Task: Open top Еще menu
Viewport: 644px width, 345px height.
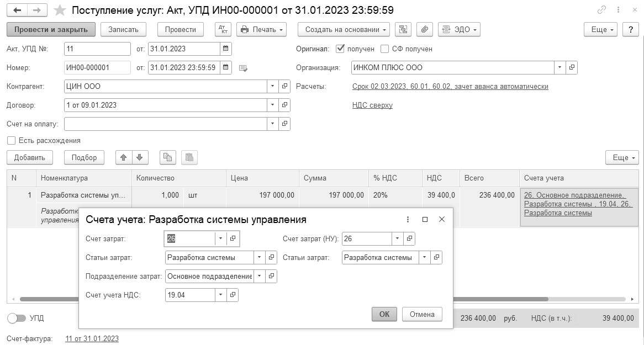Action: 600,30
